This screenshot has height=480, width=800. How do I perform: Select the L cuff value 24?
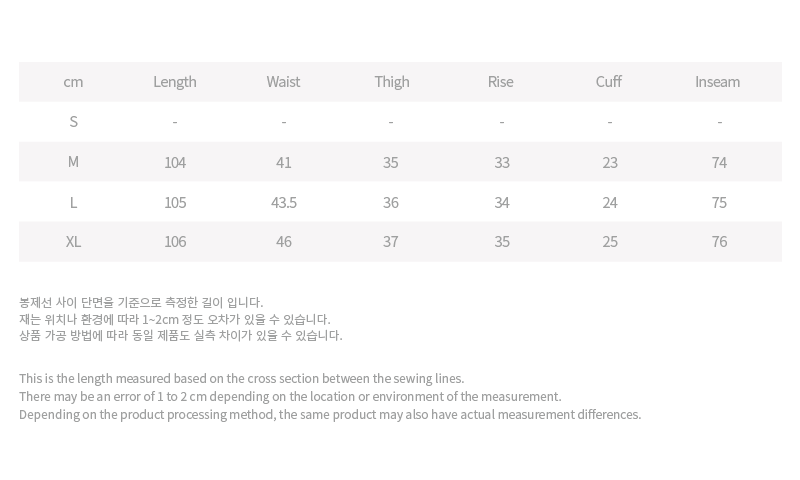point(610,203)
